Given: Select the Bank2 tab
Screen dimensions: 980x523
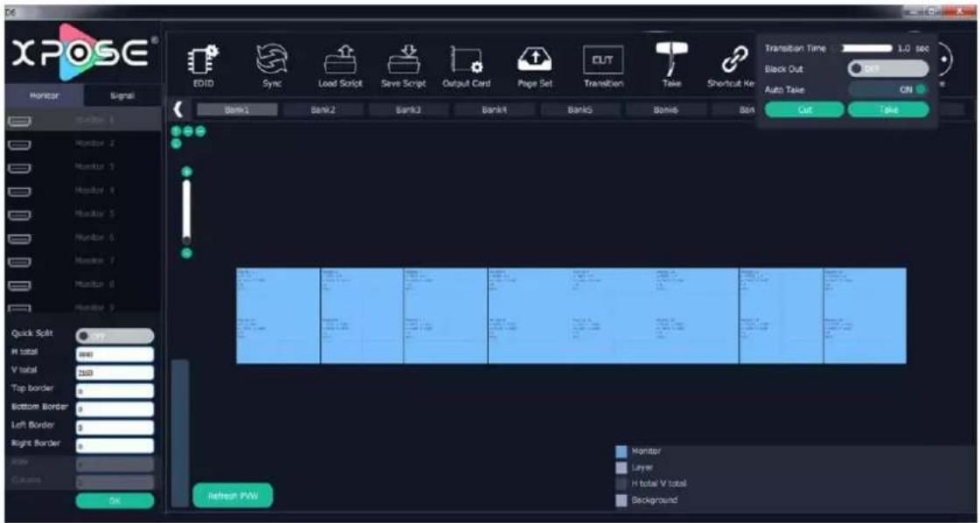Looking at the screenshot, I should pyautogui.click(x=323, y=109).
